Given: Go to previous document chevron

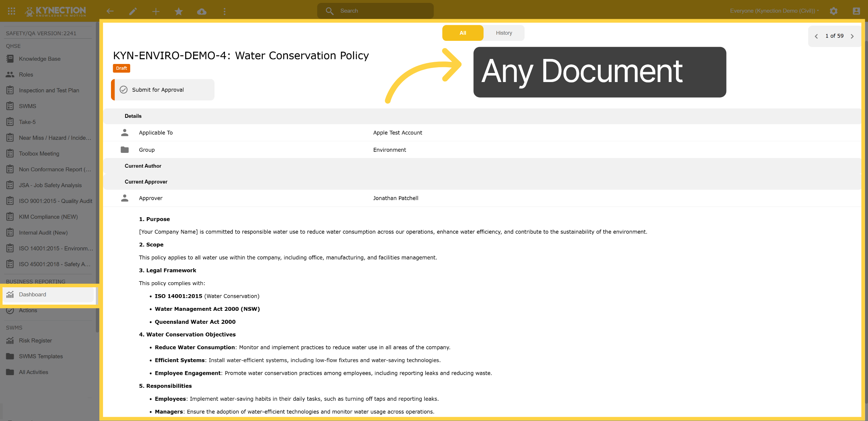Looking at the screenshot, I should click(x=816, y=36).
